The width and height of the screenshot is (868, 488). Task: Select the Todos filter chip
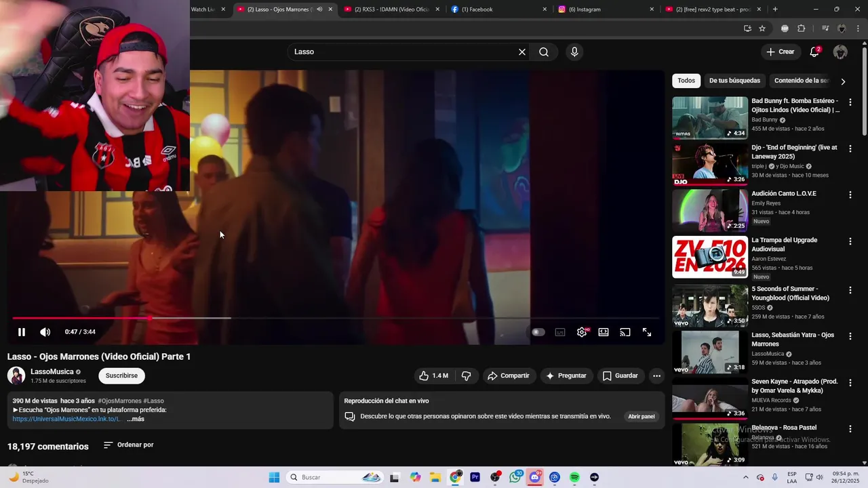click(686, 81)
